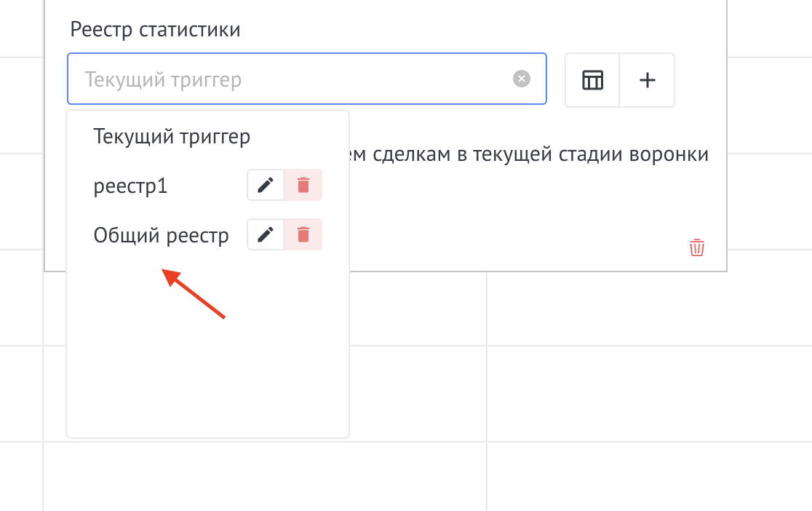
Task: Edit реестр1 using the pencil icon
Action: 265,185
